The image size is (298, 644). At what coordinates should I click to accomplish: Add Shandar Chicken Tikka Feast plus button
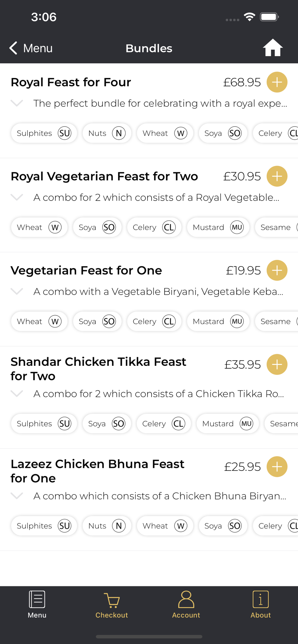coord(277,365)
